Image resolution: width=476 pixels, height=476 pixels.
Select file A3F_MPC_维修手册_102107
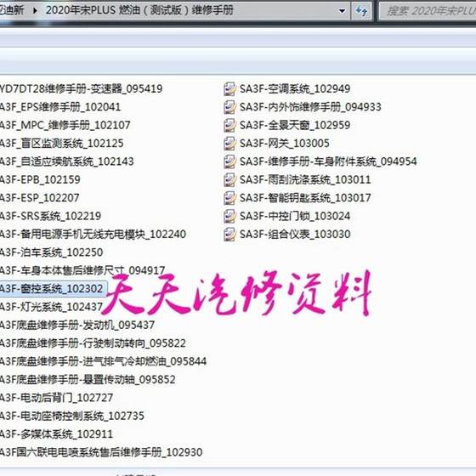click(65, 126)
